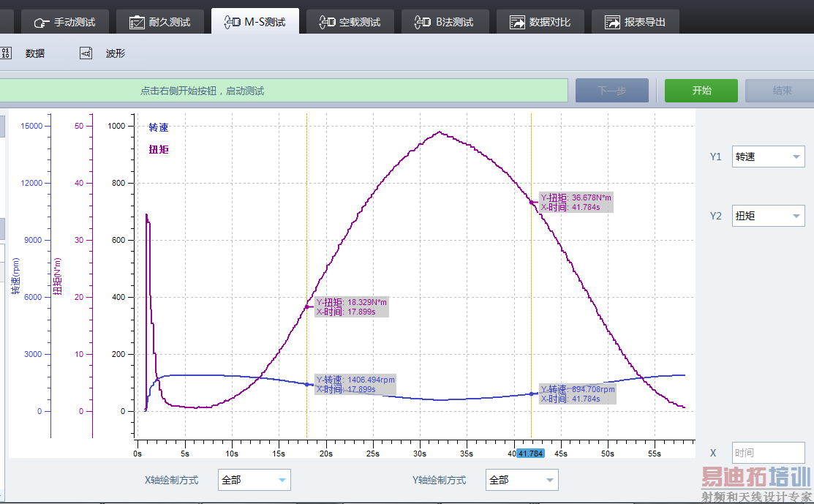Click the torque curve point at 17.899s
This screenshot has width=814, height=504.
307,306
